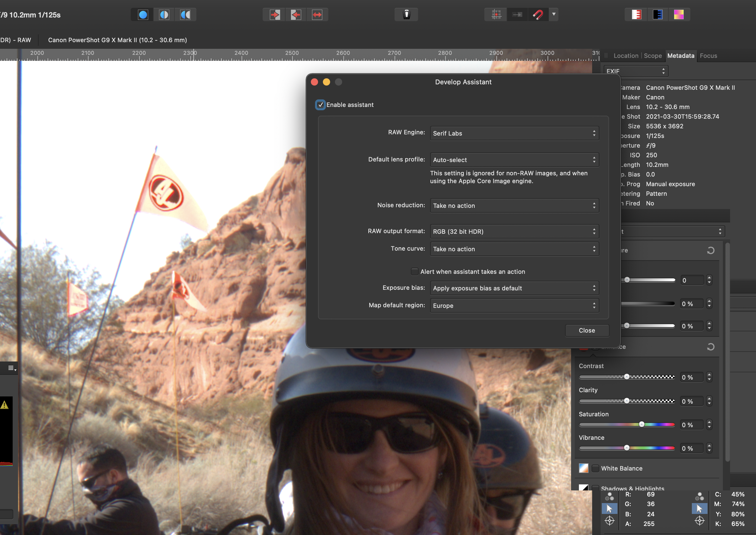
Task: Click the Saturation percentage input field
Action: click(x=692, y=425)
